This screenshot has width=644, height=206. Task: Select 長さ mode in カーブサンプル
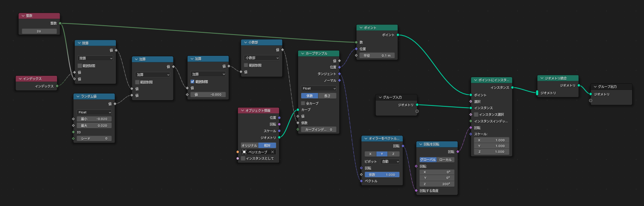(x=327, y=96)
